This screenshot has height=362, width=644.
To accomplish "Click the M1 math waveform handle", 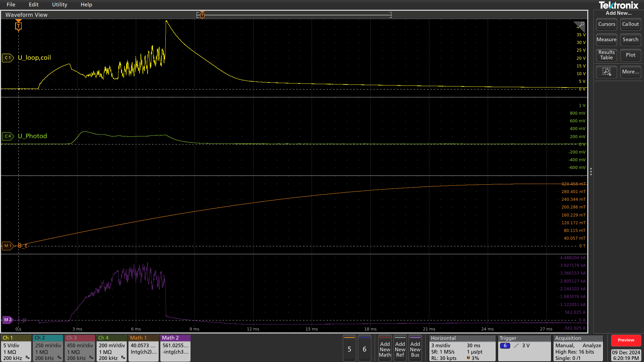I will click(x=7, y=246).
